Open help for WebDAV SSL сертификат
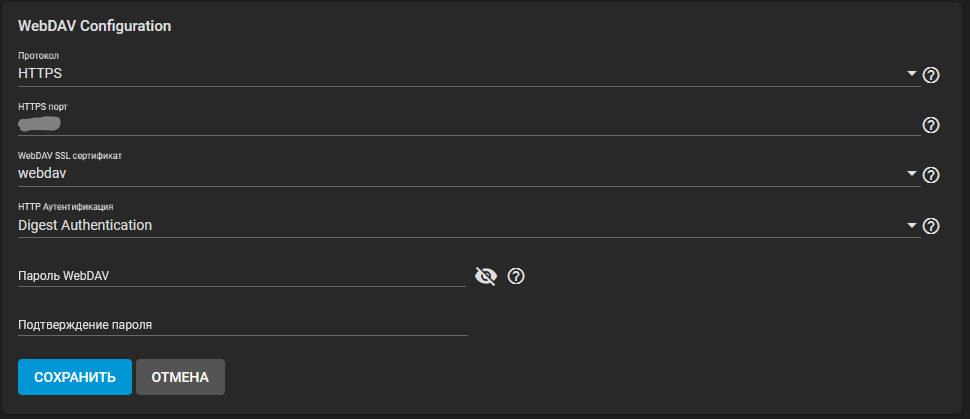970x419 pixels. pyautogui.click(x=931, y=175)
